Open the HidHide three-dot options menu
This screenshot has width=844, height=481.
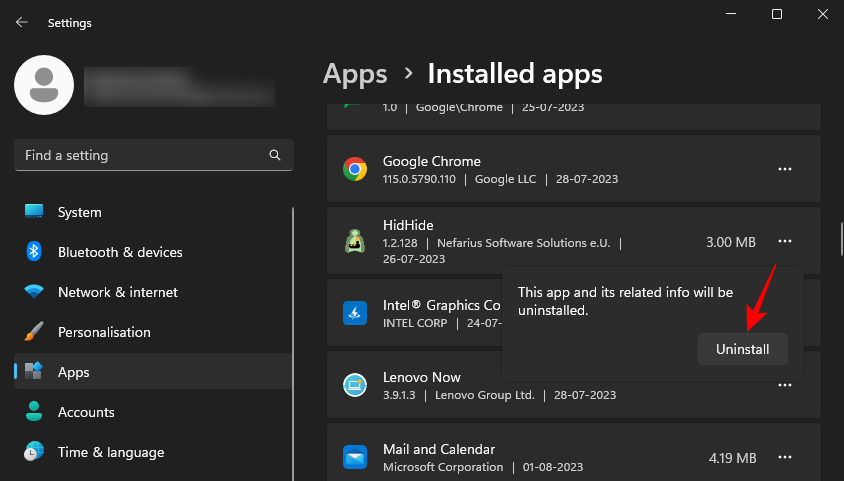click(785, 241)
